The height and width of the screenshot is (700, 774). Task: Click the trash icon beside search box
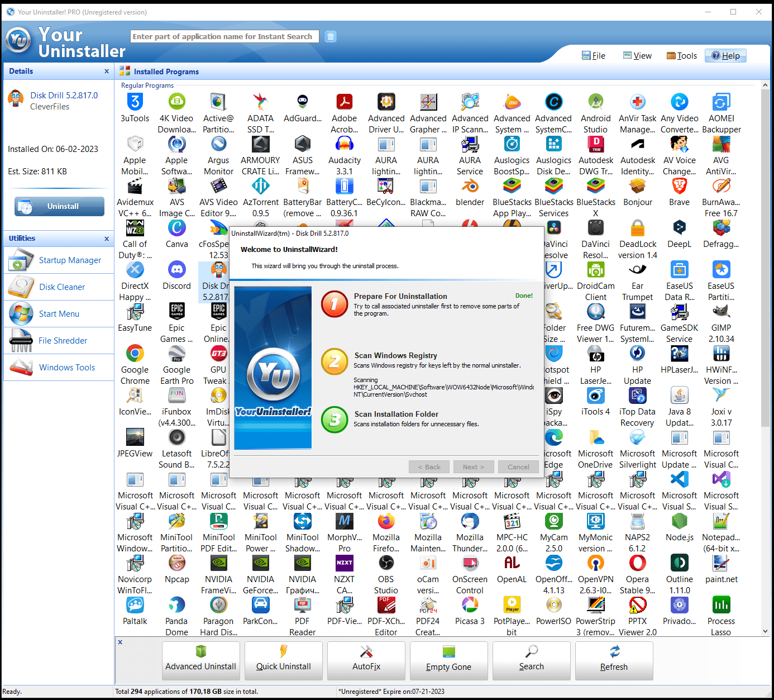[x=331, y=36]
